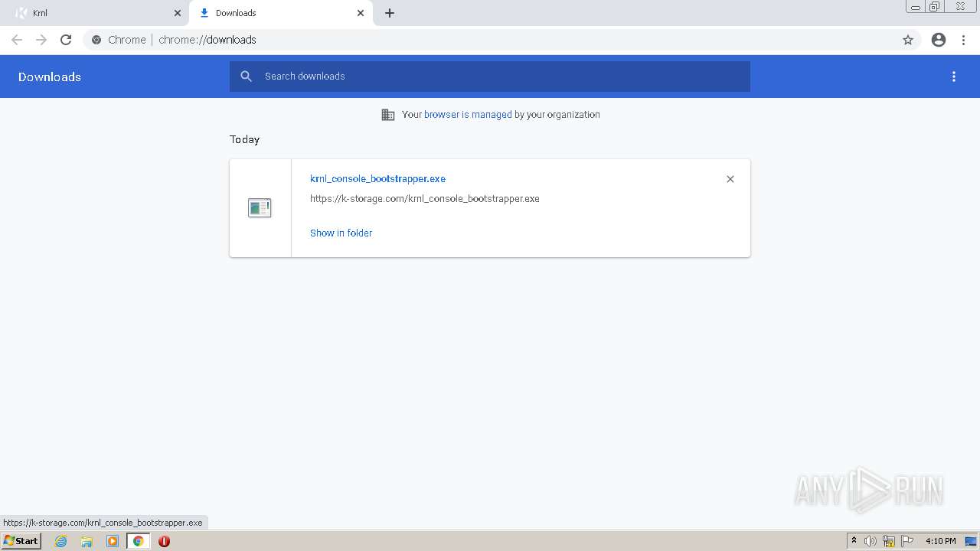The height and width of the screenshot is (551, 980).
Task: Open the krnl_console_bootstrapper.exe file link
Action: (377, 178)
